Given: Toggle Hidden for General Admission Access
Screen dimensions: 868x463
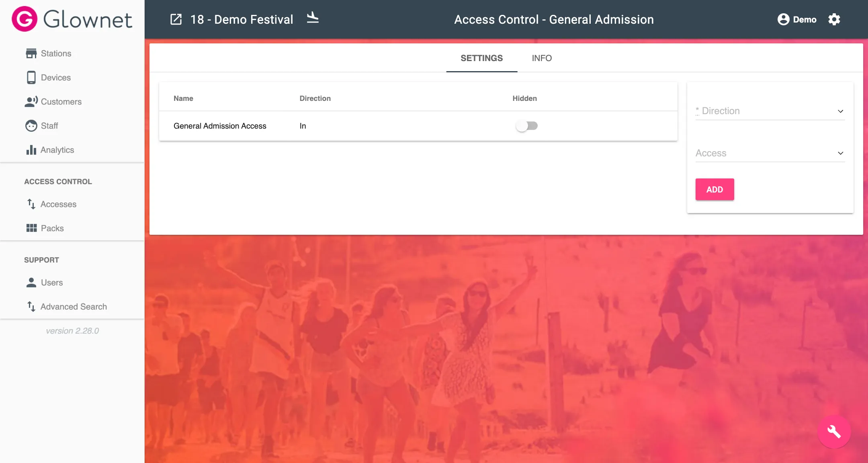Looking at the screenshot, I should click(x=527, y=126).
